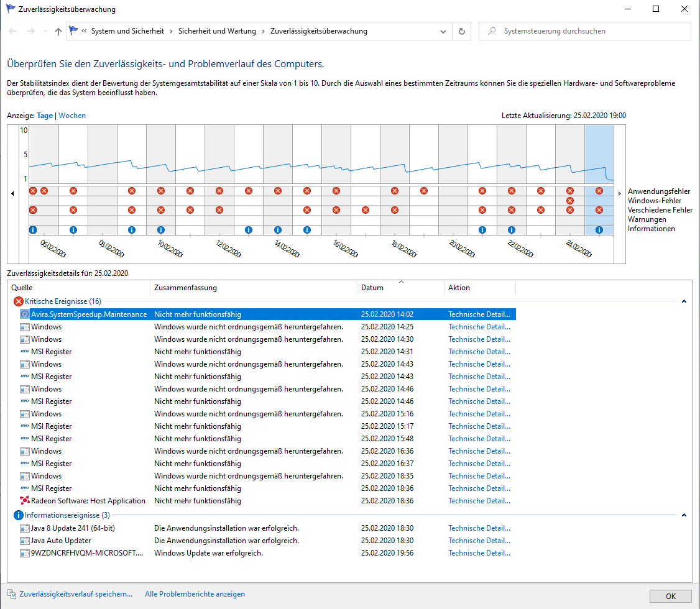This screenshot has height=609, width=700.
Task: Click the Systemsteuerung durchsuchen search field
Action: coord(585,31)
